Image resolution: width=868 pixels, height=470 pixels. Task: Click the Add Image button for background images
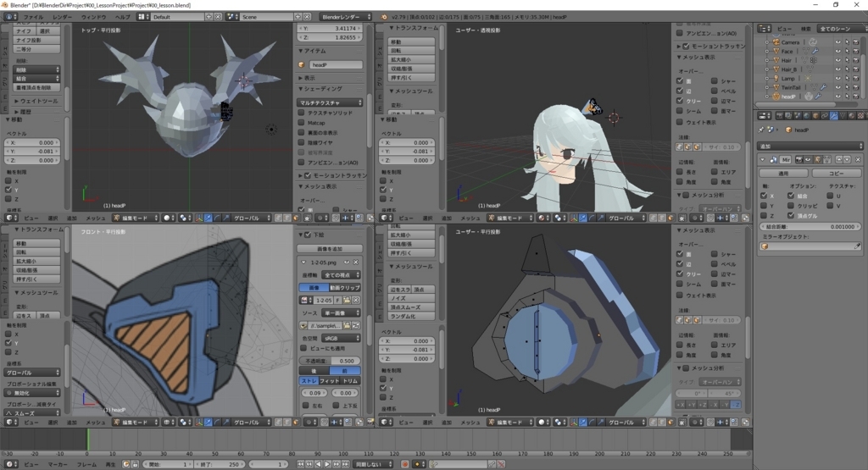pyautogui.click(x=330, y=249)
